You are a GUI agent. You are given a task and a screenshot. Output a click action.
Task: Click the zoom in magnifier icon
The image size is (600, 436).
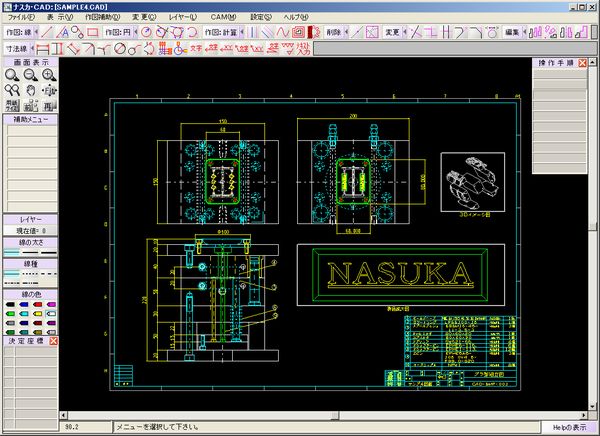49,75
